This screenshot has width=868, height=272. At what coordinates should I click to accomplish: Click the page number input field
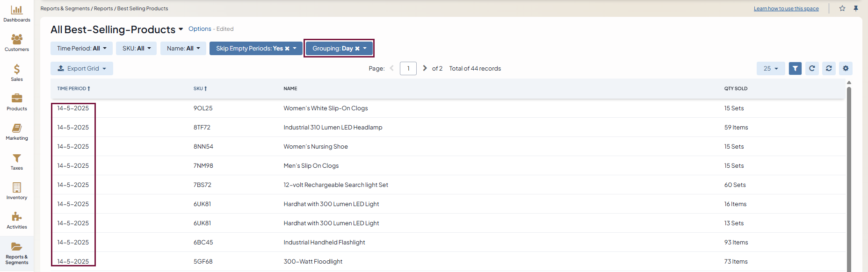click(408, 69)
